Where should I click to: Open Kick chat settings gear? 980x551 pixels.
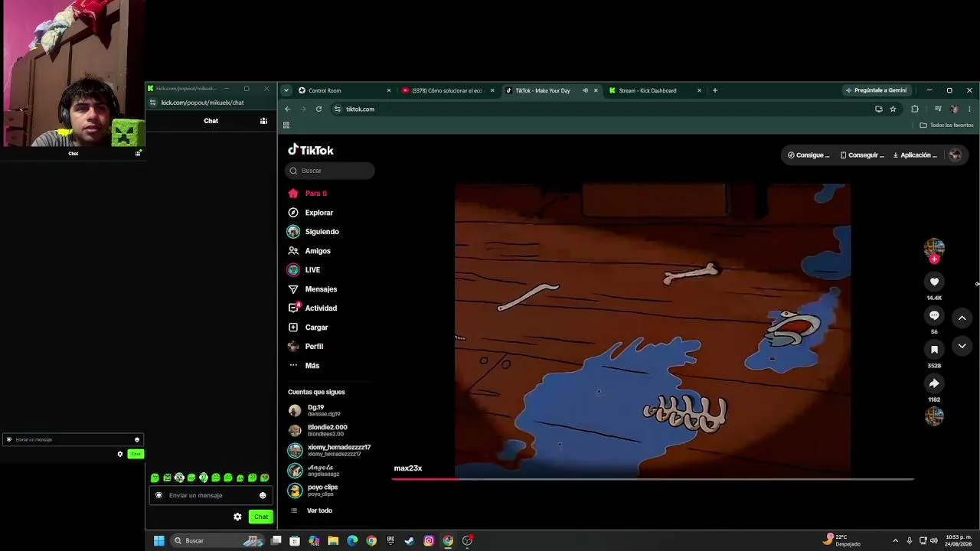pyautogui.click(x=237, y=517)
